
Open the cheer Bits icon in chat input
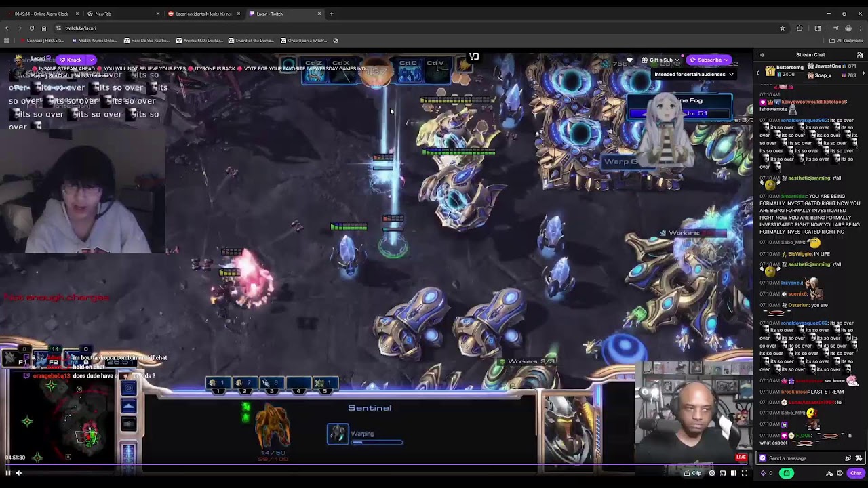tap(848, 458)
